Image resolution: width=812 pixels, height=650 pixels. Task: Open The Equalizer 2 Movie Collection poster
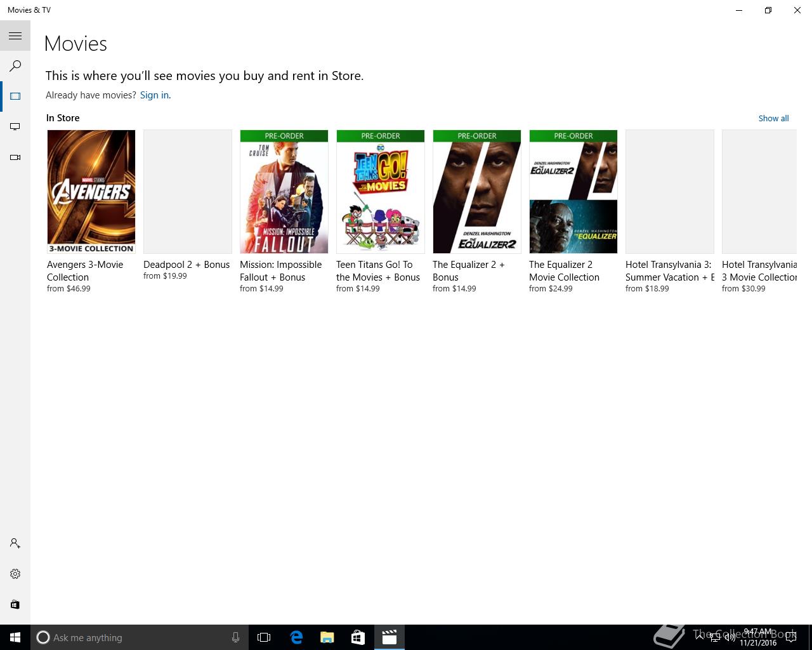(x=573, y=192)
